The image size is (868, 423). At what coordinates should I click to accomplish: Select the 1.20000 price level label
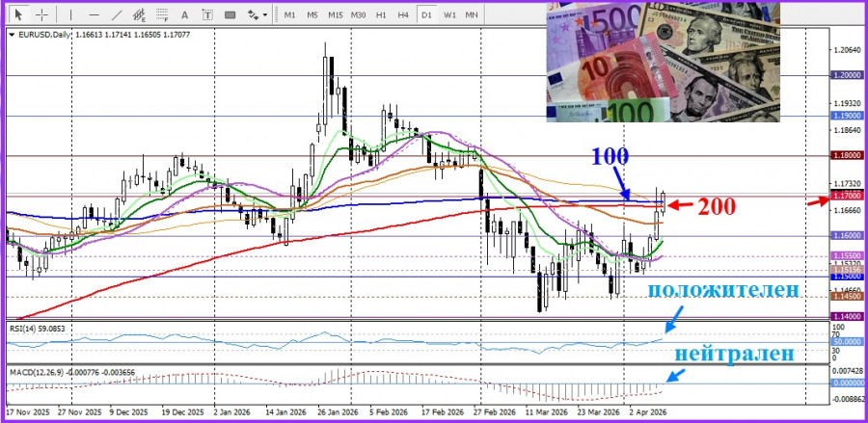click(x=847, y=75)
